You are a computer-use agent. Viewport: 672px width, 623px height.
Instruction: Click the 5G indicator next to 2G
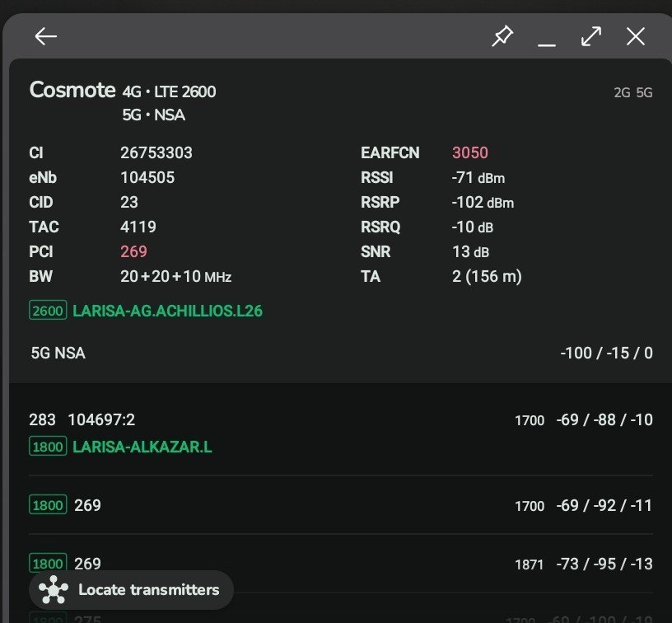point(644,92)
